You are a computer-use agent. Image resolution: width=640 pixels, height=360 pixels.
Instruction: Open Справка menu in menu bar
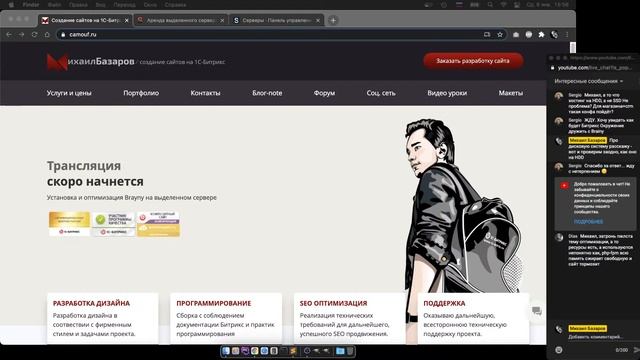point(175,5)
